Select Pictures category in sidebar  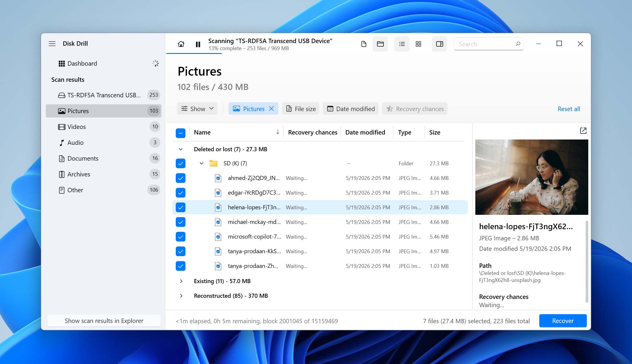(104, 111)
